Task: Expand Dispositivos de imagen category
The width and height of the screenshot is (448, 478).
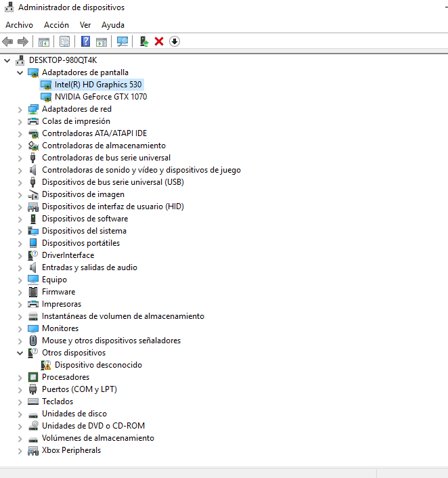Action: coord(20,195)
